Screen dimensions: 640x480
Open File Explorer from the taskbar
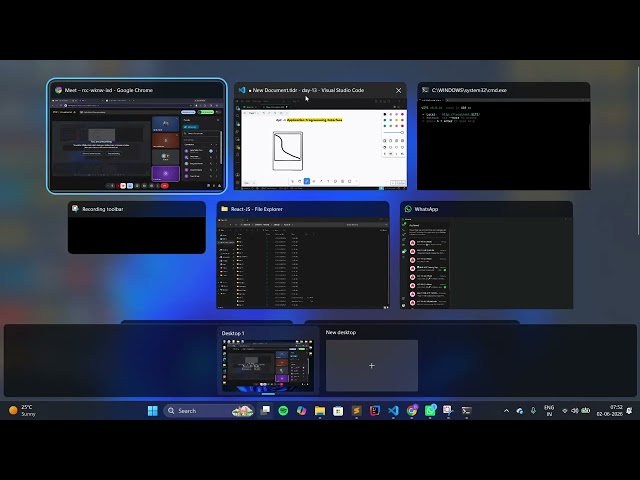[320, 411]
